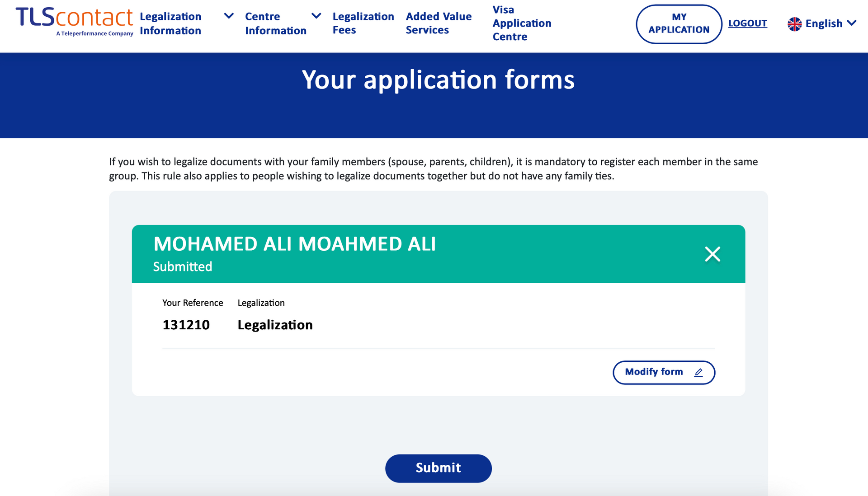
Task: Expand the Centre Information chevron
Action: tap(316, 16)
